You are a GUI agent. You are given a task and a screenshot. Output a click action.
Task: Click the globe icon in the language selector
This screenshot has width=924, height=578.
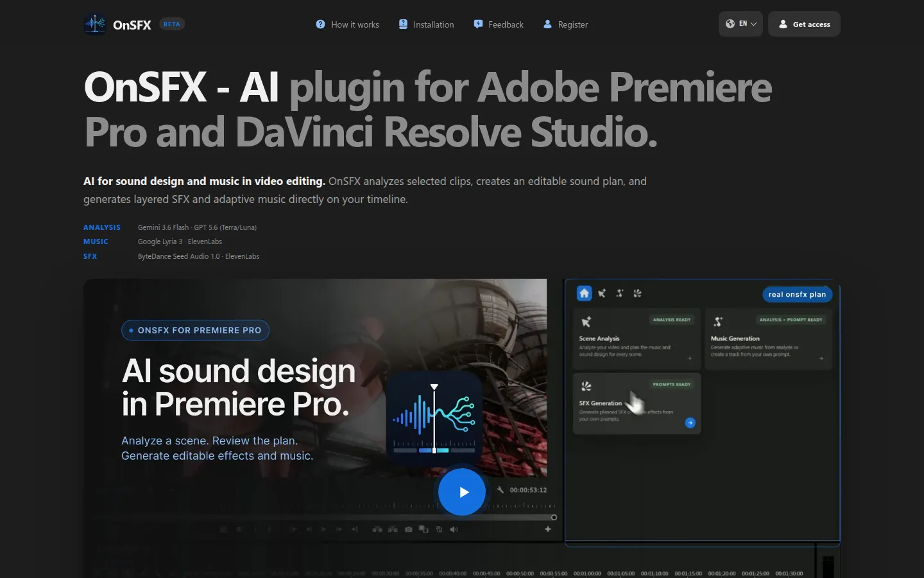[730, 24]
